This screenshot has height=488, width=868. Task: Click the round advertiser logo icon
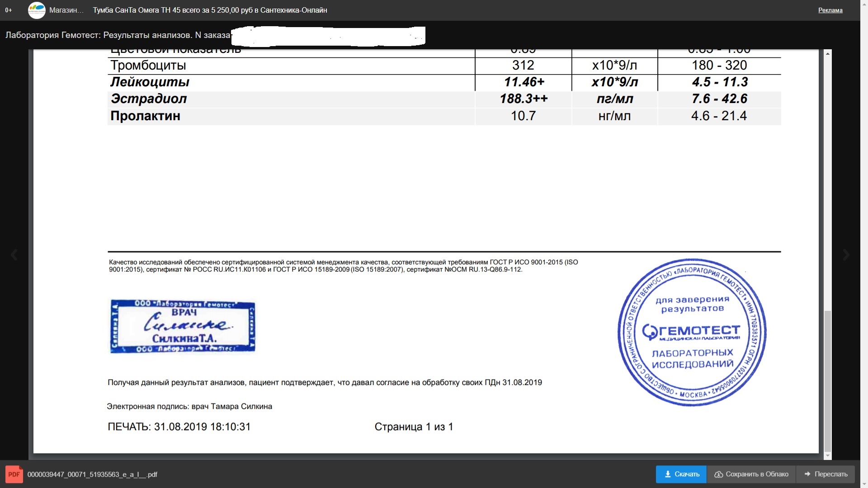[x=37, y=10]
